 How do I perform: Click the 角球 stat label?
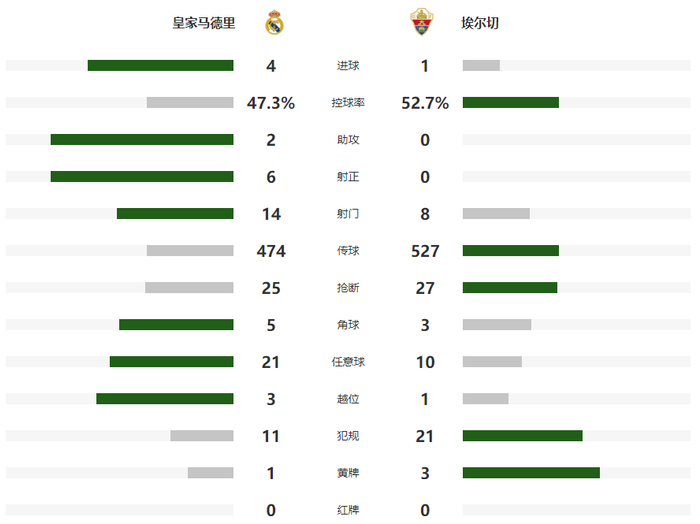pyautogui.click(x=348, y=325)
